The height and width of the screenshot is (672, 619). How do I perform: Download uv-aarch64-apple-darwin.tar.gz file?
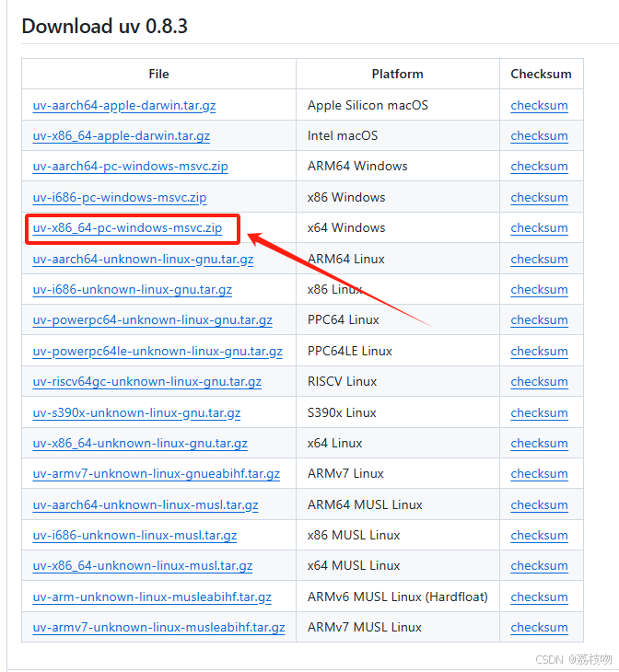point(124,106)
